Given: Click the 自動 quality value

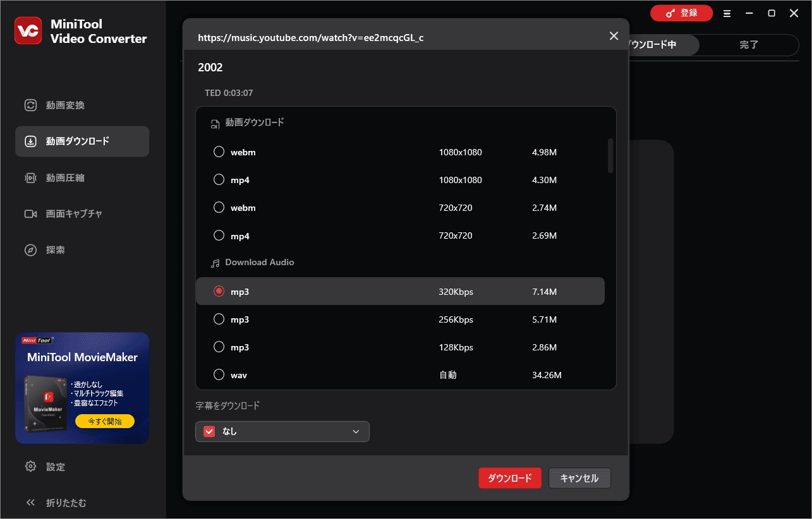Looking at the screenshot, I should (449, 375).
